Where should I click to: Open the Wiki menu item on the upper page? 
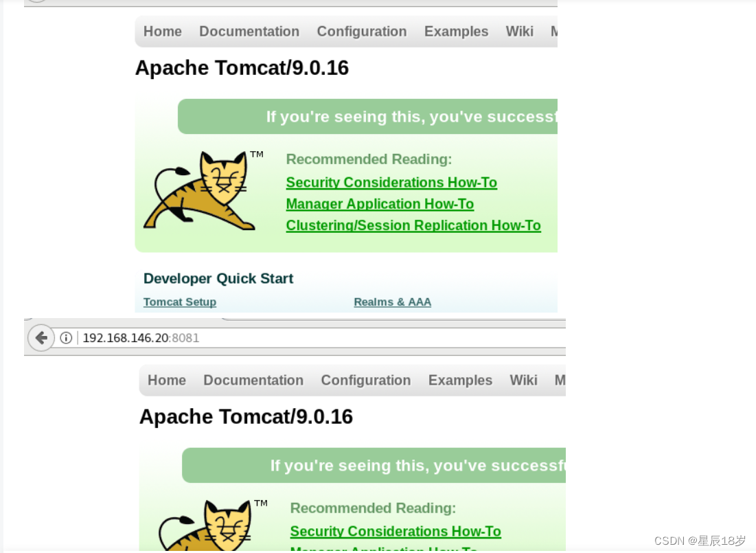(519, 31)
